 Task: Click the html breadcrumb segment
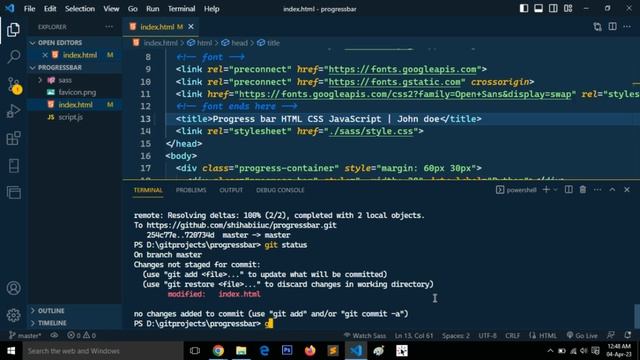pyautogui.click(x=200, y=43)
